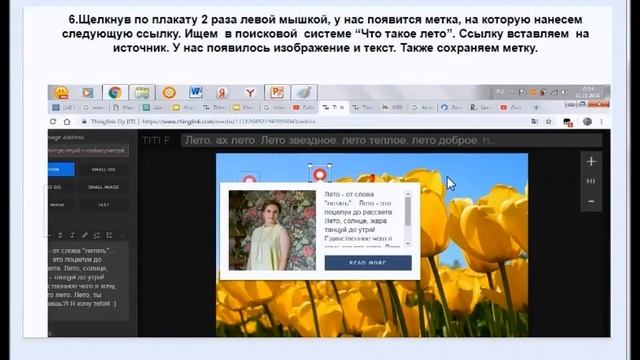Toggle italic in the text editor toolbar

[72, 236]
